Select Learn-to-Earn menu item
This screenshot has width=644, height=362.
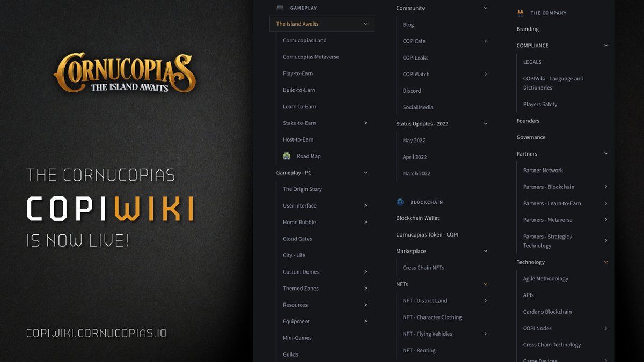(x=299, y=107)
